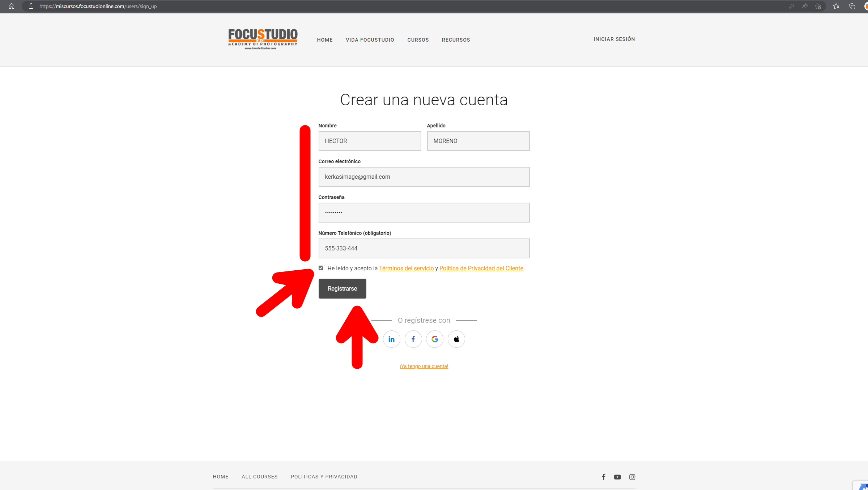Sign up with the LinkedIn icon
This screenshot has width=868, height=490.
[x=391, y=339]
